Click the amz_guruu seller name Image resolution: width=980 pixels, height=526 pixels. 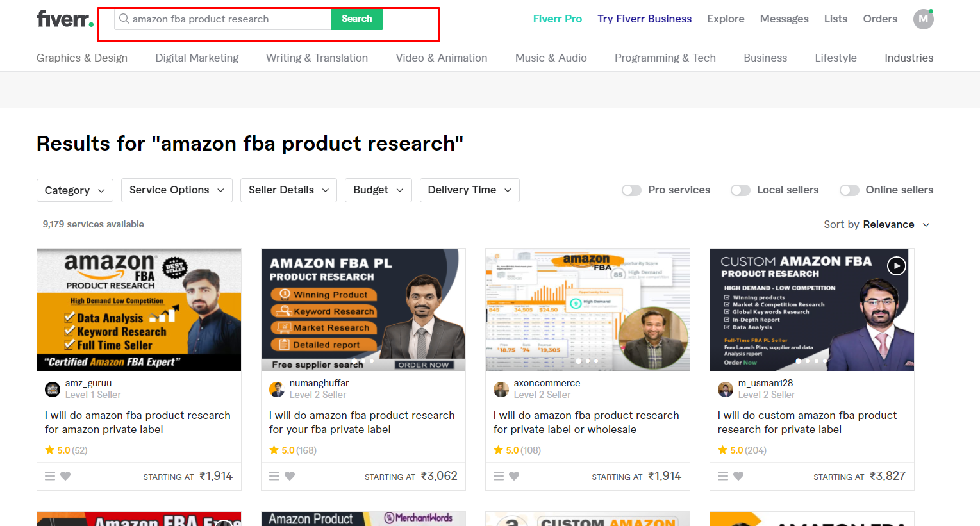88,383
